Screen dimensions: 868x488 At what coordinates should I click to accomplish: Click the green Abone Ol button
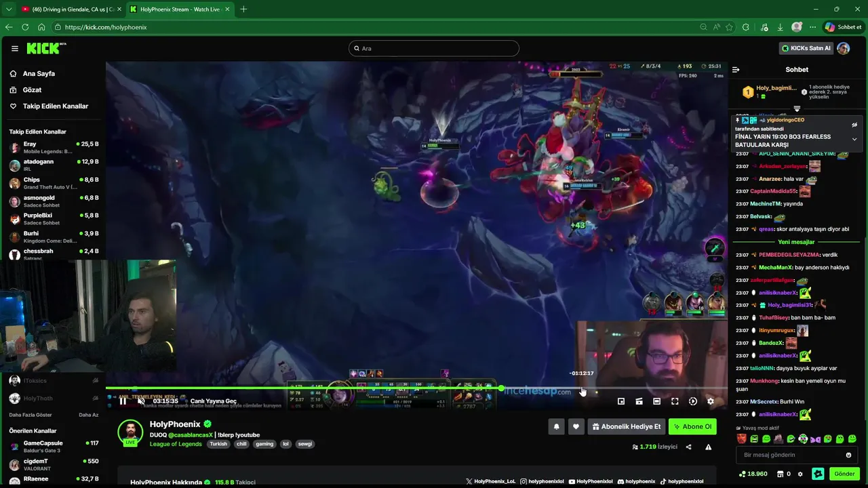(692, 426)
